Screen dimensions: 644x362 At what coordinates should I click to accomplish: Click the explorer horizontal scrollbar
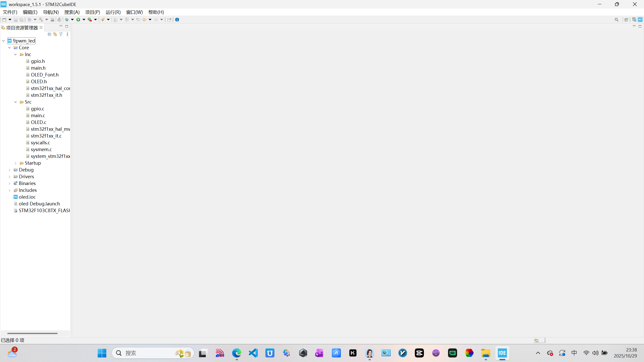tap(32, 333)
